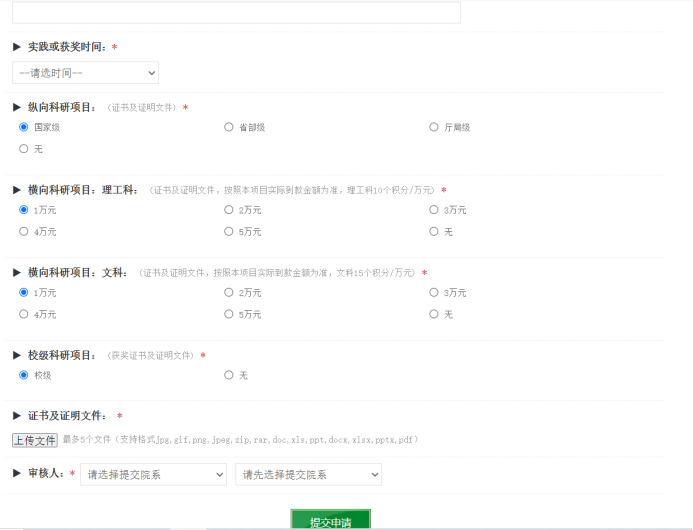
Task: Pick 4万元 for 横向科研项目 文科
Action: pos(24,314)
